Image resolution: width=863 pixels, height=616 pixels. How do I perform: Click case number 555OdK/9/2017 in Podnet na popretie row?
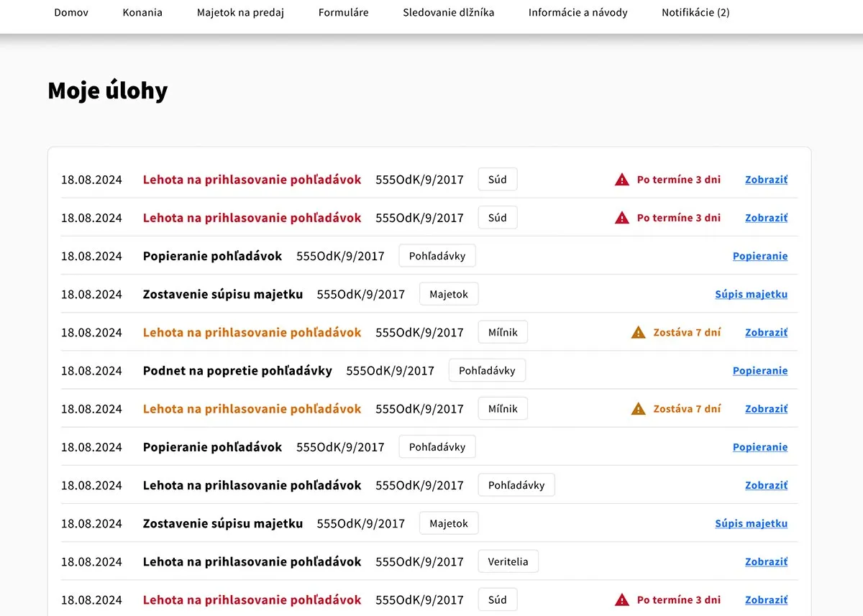391,371
